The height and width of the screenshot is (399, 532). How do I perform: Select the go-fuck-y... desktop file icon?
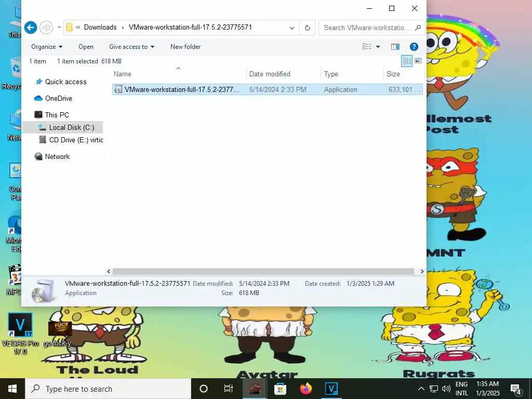[60, 334]
